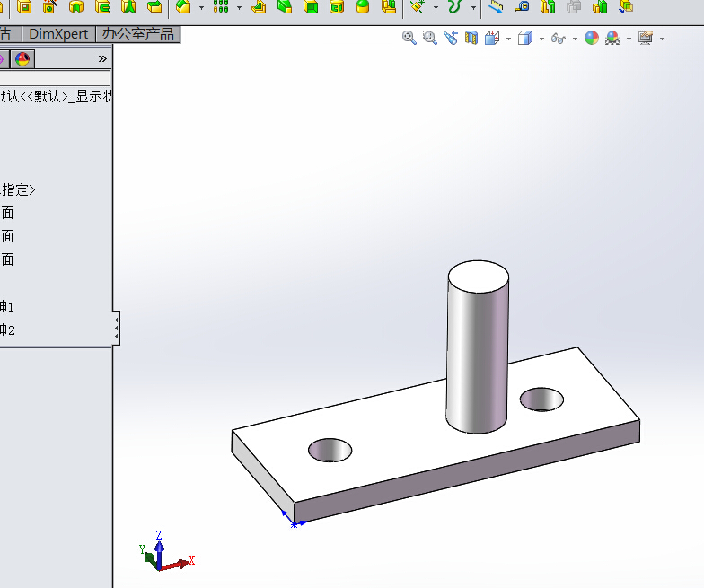Open the View Orientation dropdown arrow

508,39
